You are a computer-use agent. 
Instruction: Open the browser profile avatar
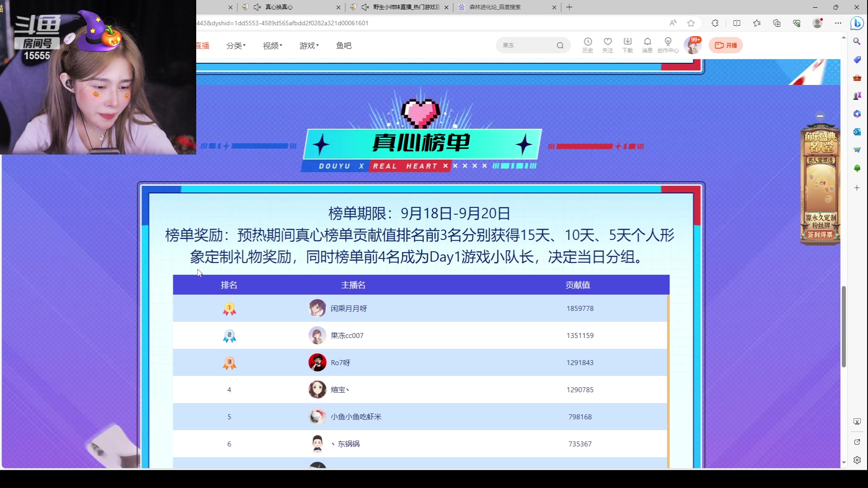click(817, 23)
